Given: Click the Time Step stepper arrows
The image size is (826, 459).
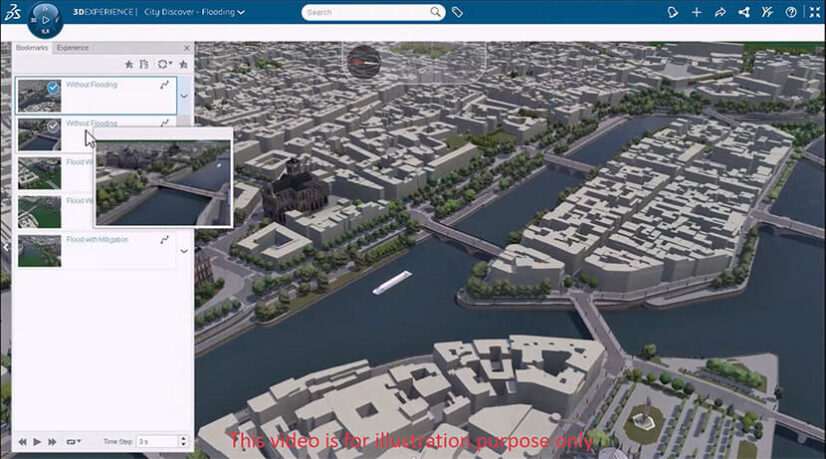Looking at the screenshot, I should tap(182, 440).
